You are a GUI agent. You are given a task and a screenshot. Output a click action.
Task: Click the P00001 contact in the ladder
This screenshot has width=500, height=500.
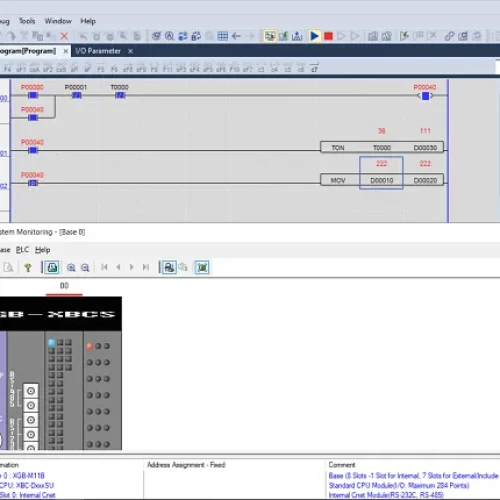tap(76, 95)
